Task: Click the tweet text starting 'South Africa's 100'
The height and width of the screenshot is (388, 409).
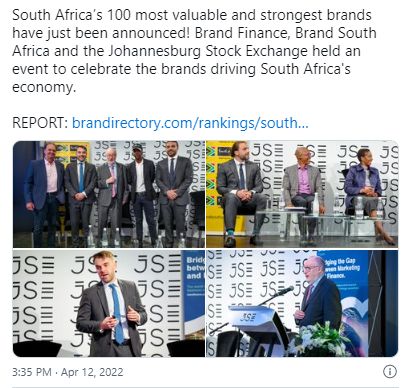Action: pyautogui.click(x=194, y=51)
